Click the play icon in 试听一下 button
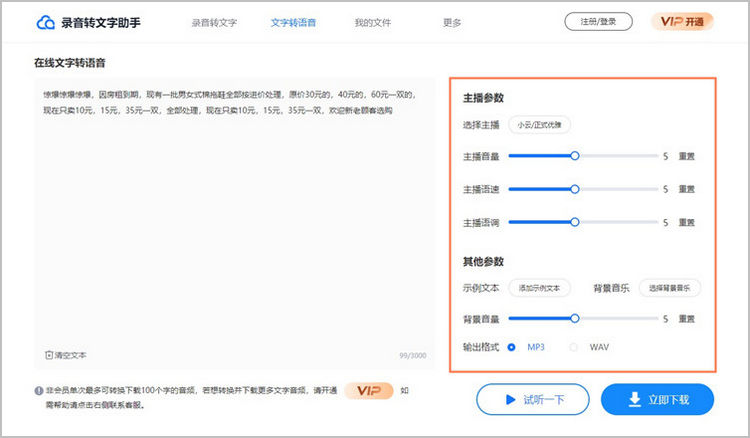750x438 pixels. [x=510, y=399]
